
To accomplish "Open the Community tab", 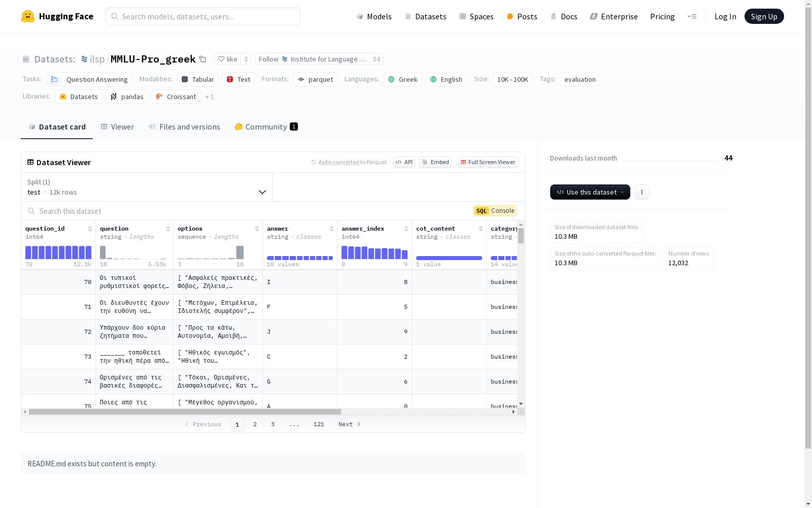I will [266, 127].
